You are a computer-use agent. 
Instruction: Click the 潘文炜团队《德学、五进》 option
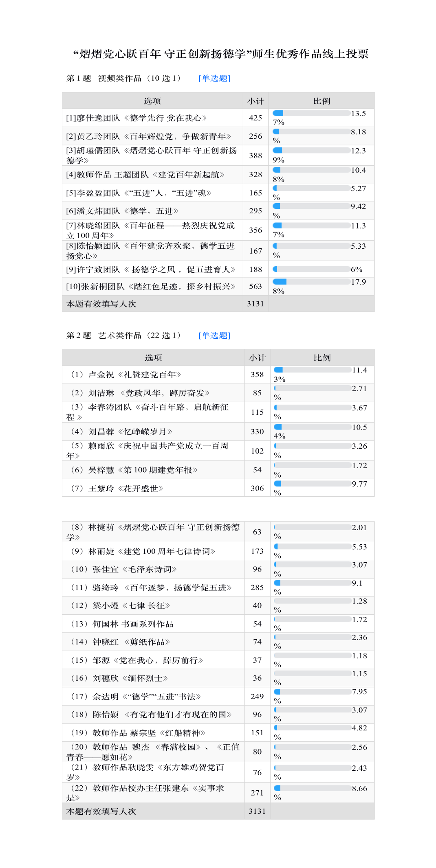(x=122, y=211)
